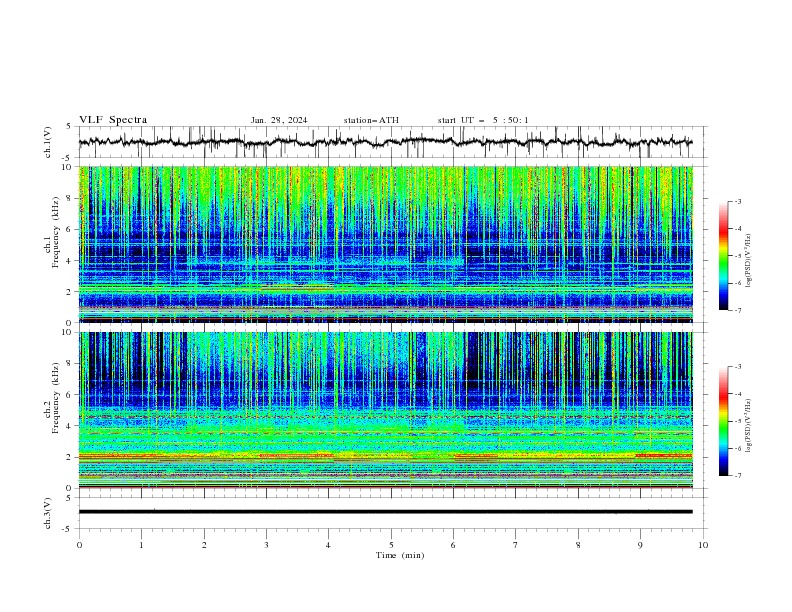Screen dimensions: 792x612
Task: Click the 'start UT = 5:50:1' text
Action: 483,120
